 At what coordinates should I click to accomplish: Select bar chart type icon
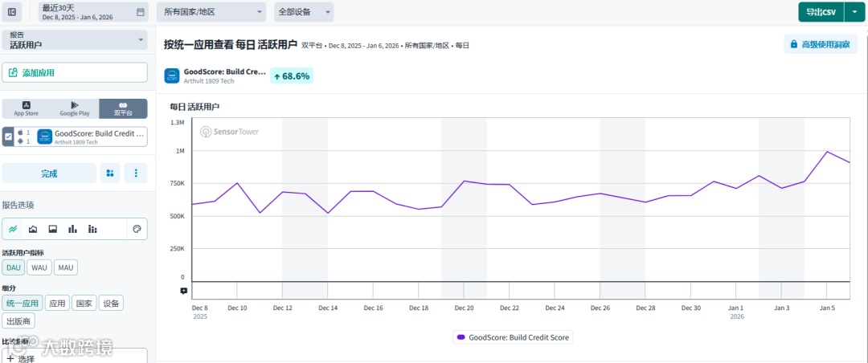[x=72, y=229]
